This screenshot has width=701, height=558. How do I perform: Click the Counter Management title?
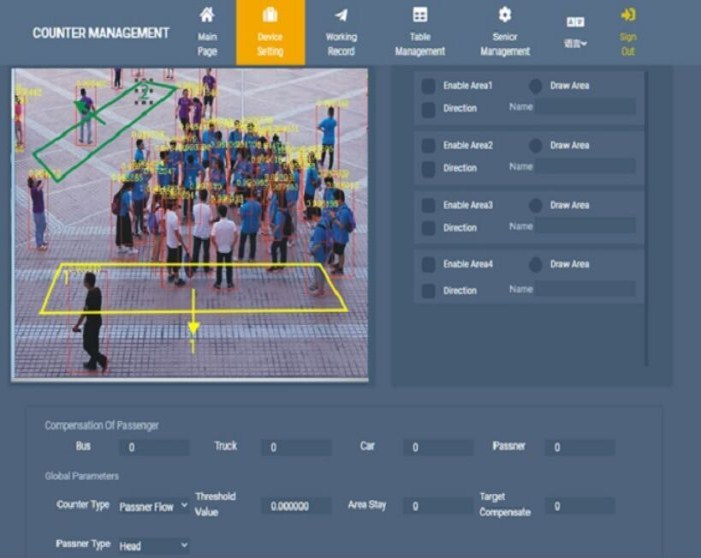pos(101,33)
